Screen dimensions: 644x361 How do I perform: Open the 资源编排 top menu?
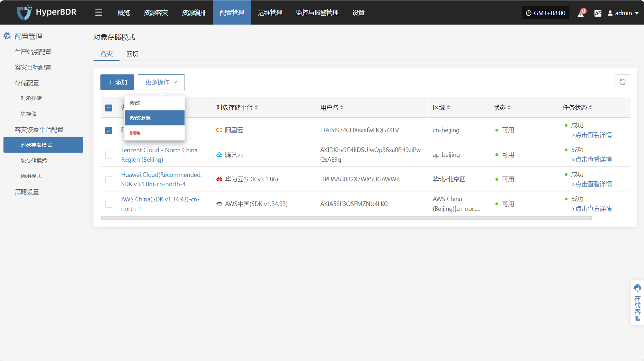coord(194,13)
